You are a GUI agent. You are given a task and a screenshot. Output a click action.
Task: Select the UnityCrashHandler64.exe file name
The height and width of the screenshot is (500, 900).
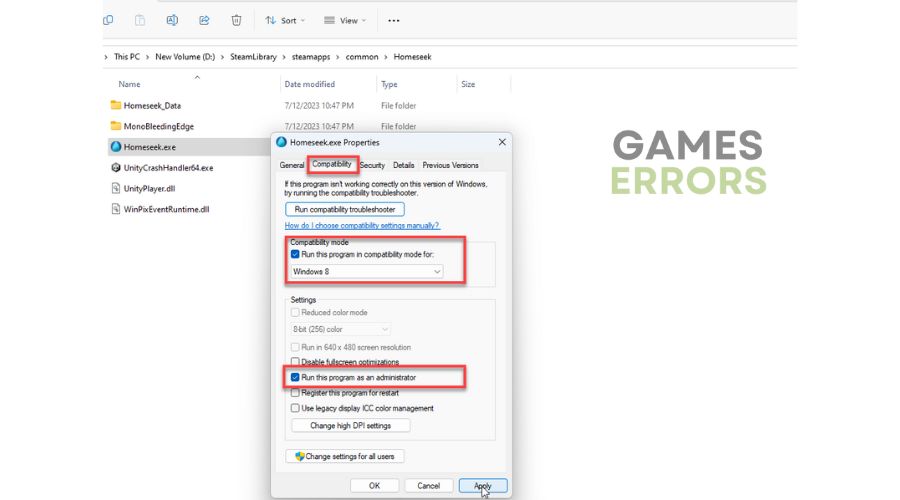168,168
